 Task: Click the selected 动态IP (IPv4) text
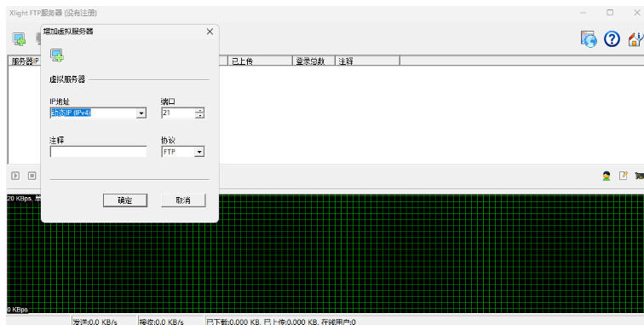pos(71,113)
